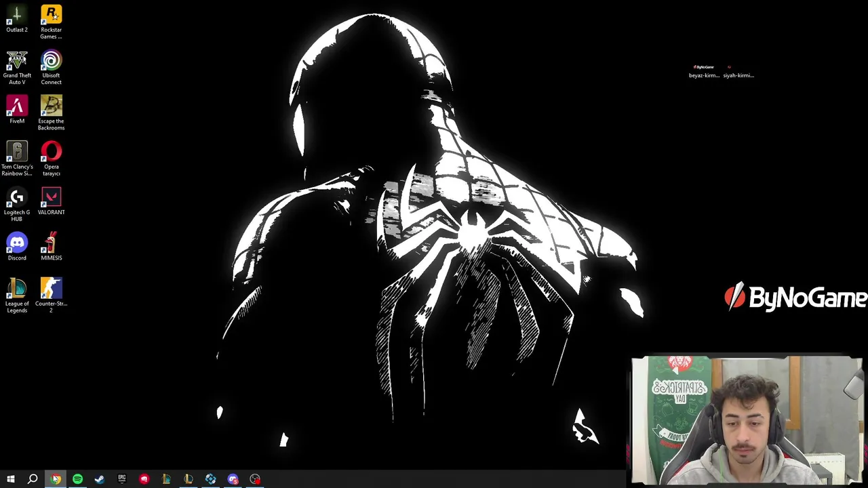Launch the VALORANT desktop shortcut

[x=51, y=201]
